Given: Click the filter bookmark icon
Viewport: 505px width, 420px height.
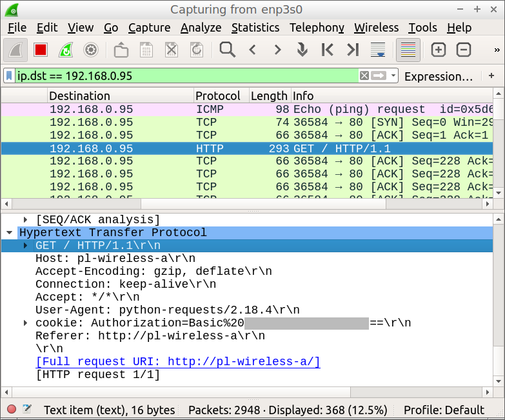Looking at the screenshot, I should click(9, 76).
